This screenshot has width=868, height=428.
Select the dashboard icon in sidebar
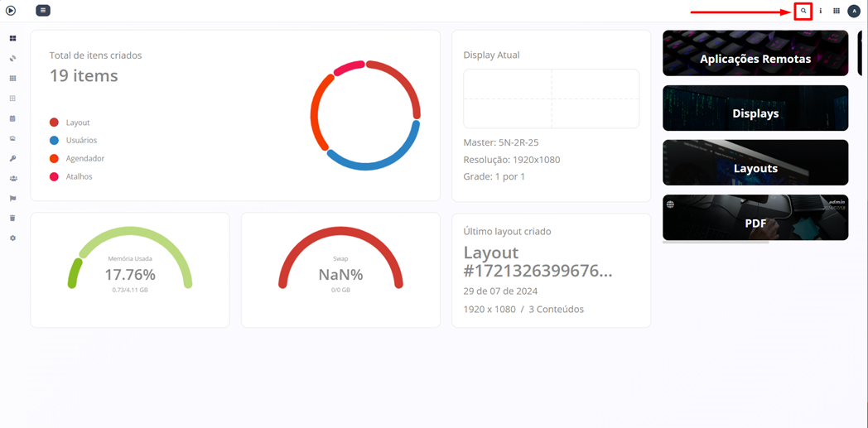tap(12, 39)
